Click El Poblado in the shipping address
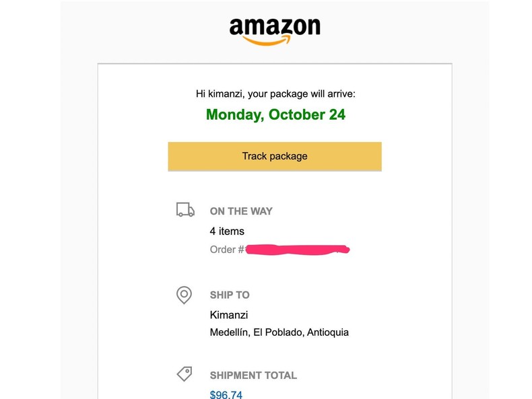532x399 pixels. click(x=275, y=332)
